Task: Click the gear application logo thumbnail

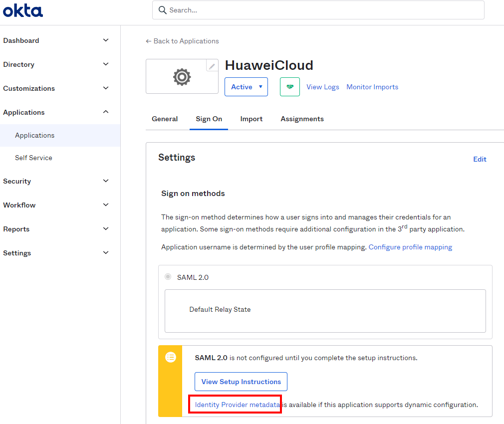Action: click(182, 76)
